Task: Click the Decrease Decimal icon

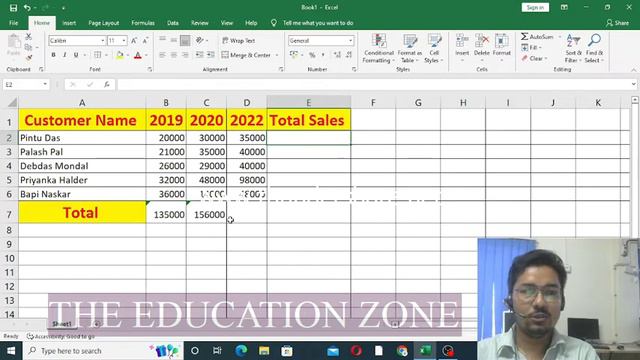Action: 349,55
